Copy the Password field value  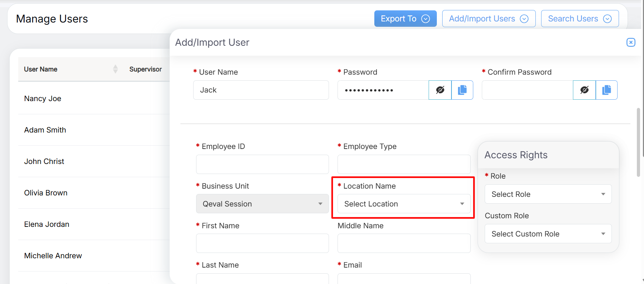[x=462, y=90]
